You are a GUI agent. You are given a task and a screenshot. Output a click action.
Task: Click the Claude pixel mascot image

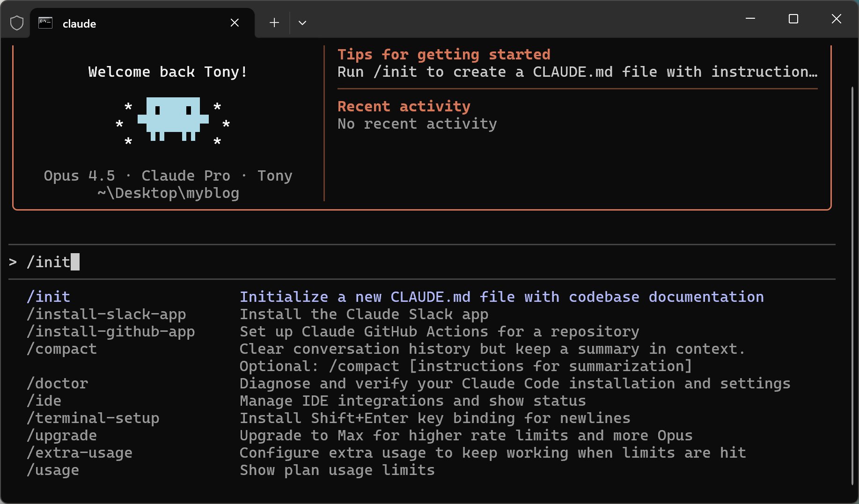point(173,119)
